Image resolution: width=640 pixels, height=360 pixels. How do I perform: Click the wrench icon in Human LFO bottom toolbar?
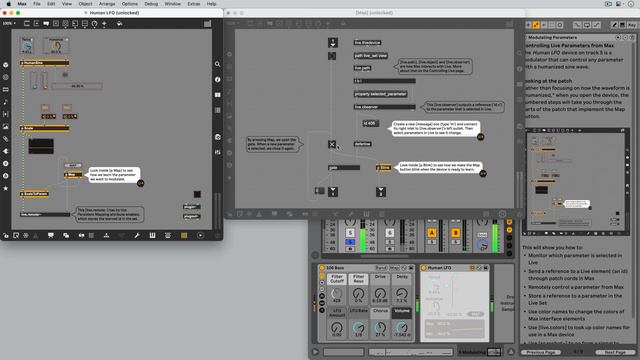pyautogui.click(x=137, y=236)
